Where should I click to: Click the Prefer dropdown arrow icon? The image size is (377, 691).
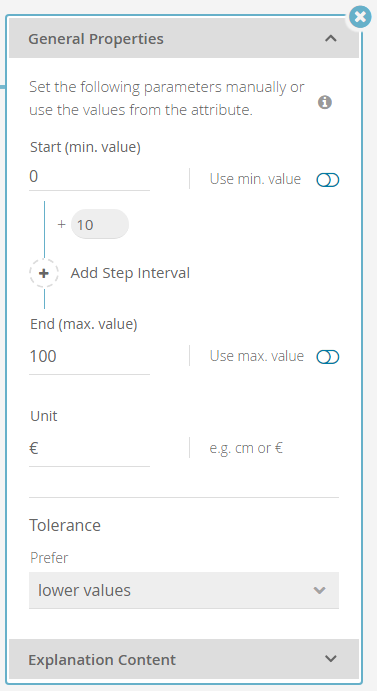[x=319, y=590]
